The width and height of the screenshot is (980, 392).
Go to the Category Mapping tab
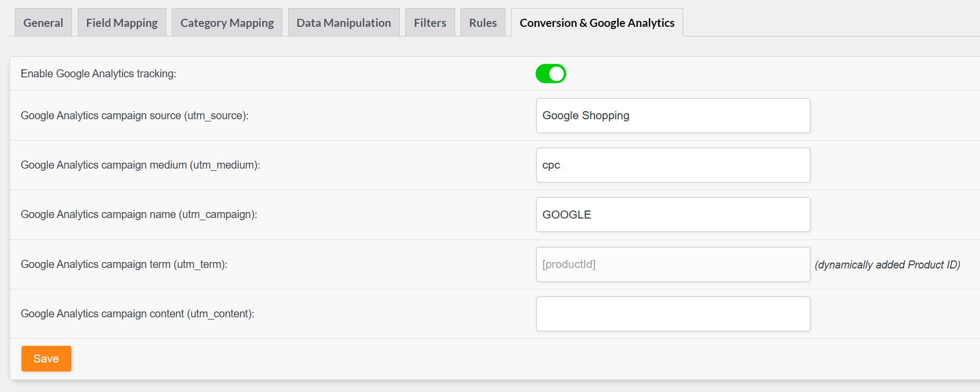point(227,23)
